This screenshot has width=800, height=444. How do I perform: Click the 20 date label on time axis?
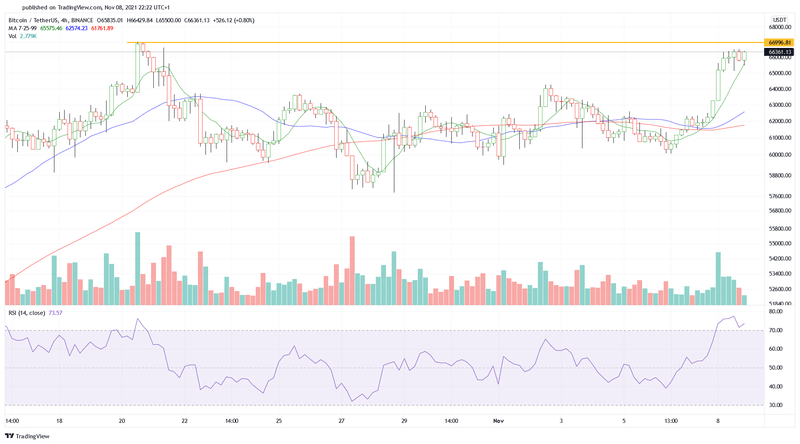click(121, 421)
